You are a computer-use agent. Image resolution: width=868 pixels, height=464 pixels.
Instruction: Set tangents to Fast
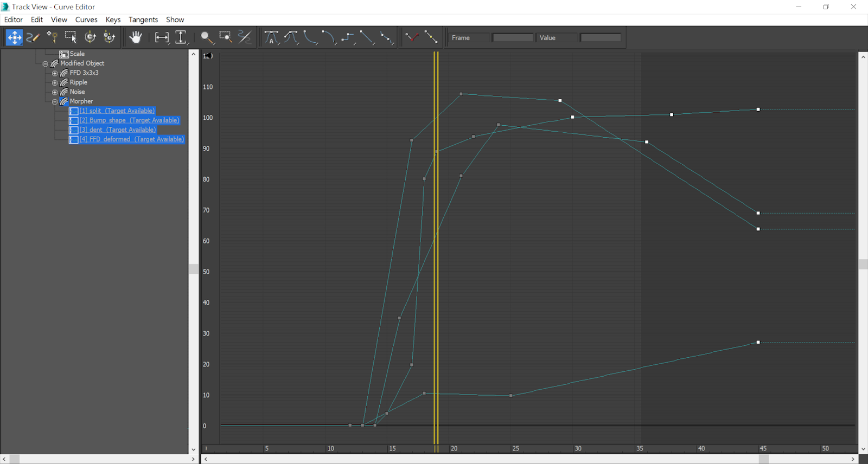(310, 37)
